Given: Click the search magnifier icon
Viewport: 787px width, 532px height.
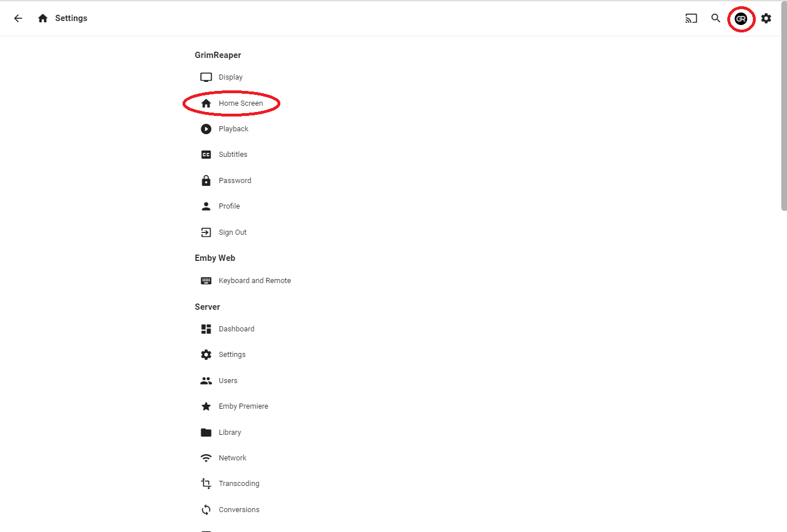Looking at the screenshot, I should [x=716, y=18].
